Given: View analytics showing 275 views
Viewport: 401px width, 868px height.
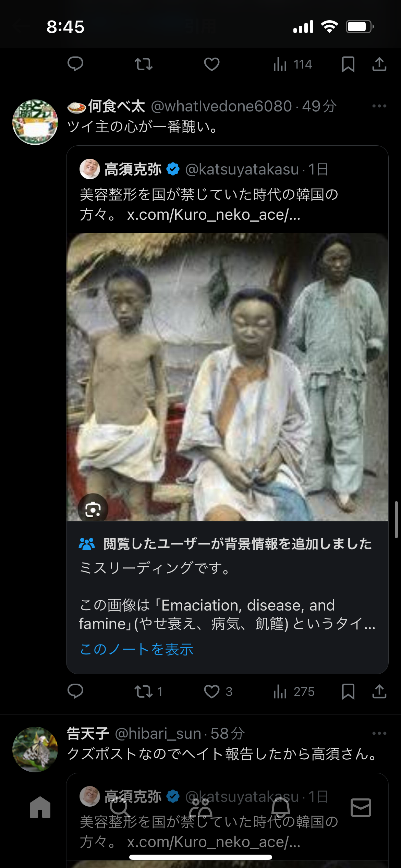Looking at the screenshot, I should point(294,691).
